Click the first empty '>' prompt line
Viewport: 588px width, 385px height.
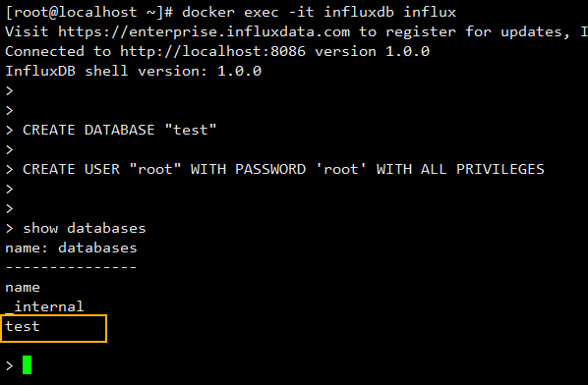tap(10, 91)
